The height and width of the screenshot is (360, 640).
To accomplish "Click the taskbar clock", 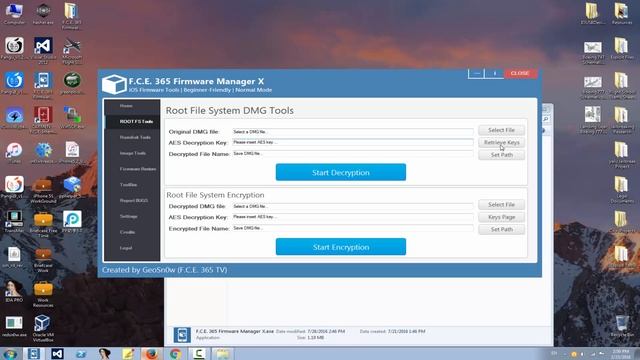I will click(x=620, y=353).
